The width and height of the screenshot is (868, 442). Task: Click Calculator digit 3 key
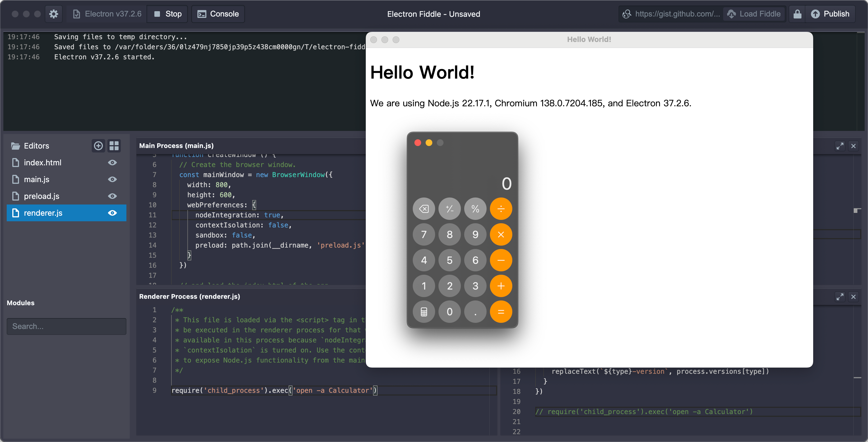click(475, 286)
